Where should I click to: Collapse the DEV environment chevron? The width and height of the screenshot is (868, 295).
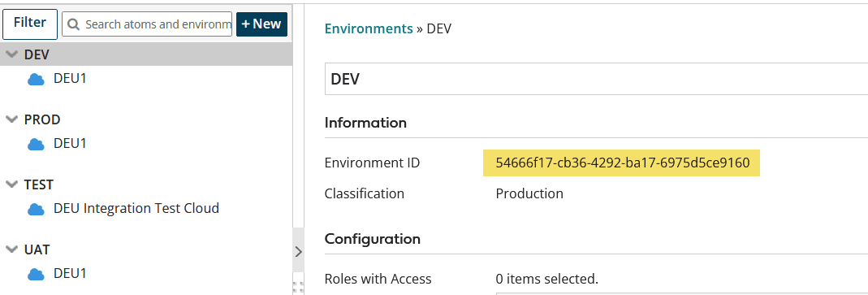(x=11, y=55)
